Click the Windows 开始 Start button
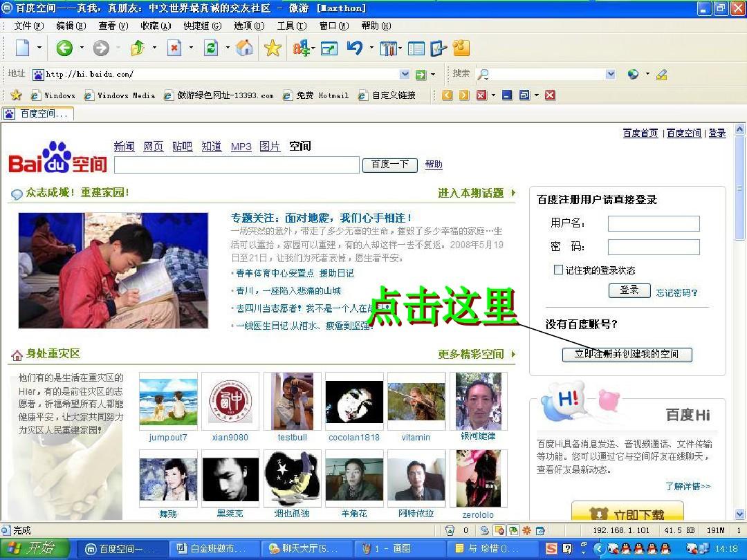747x560 pixels. pos(35,548)
